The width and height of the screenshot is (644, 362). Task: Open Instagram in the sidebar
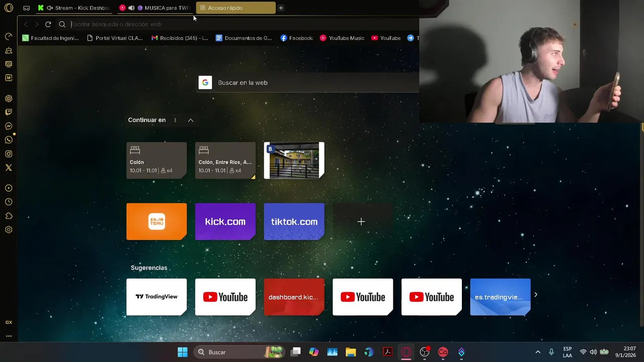pyautogui.click(x=9, y=154)
